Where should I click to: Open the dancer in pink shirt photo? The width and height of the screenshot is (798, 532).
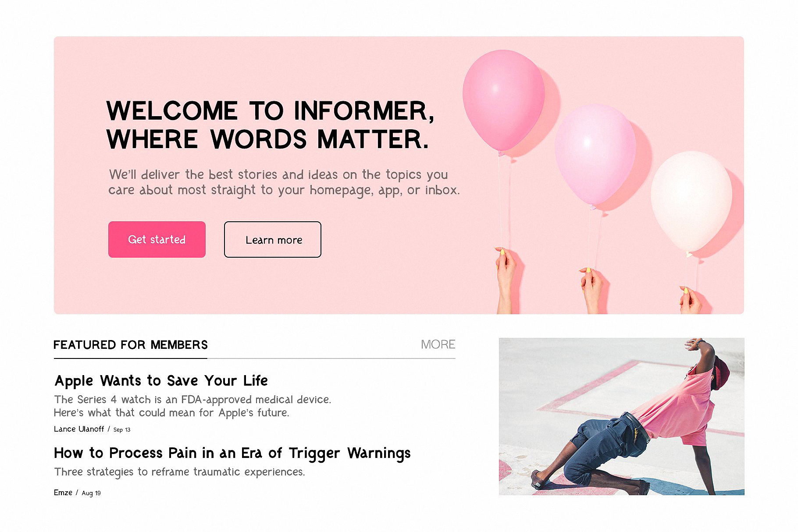pos(621,416)
